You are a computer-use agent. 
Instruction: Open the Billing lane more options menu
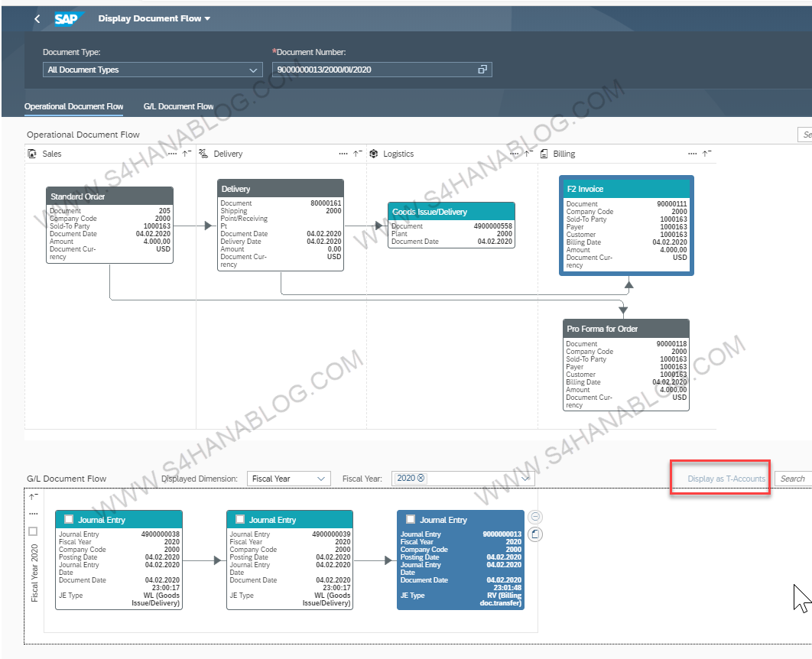coord(693,154)
